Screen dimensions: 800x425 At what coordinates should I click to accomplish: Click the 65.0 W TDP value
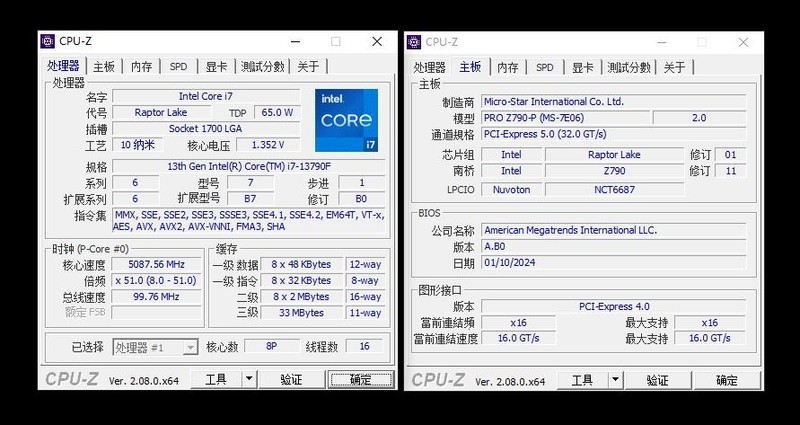coord(277,113)
